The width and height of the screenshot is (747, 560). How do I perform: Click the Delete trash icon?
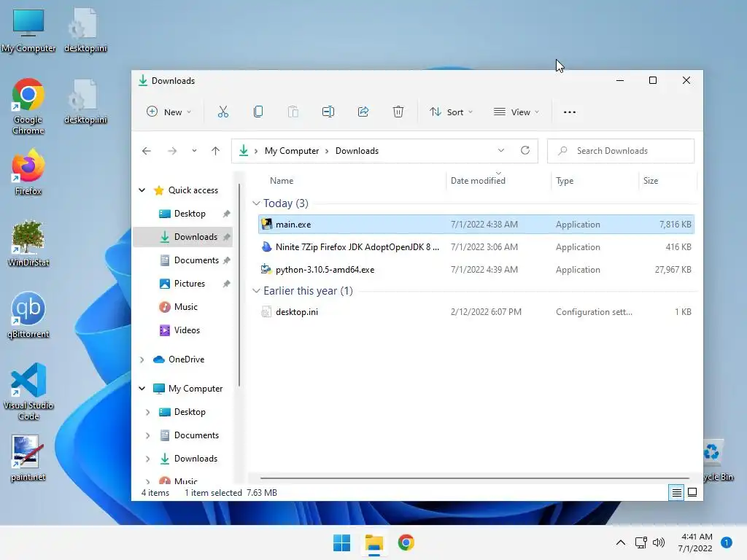pos(398,112)
